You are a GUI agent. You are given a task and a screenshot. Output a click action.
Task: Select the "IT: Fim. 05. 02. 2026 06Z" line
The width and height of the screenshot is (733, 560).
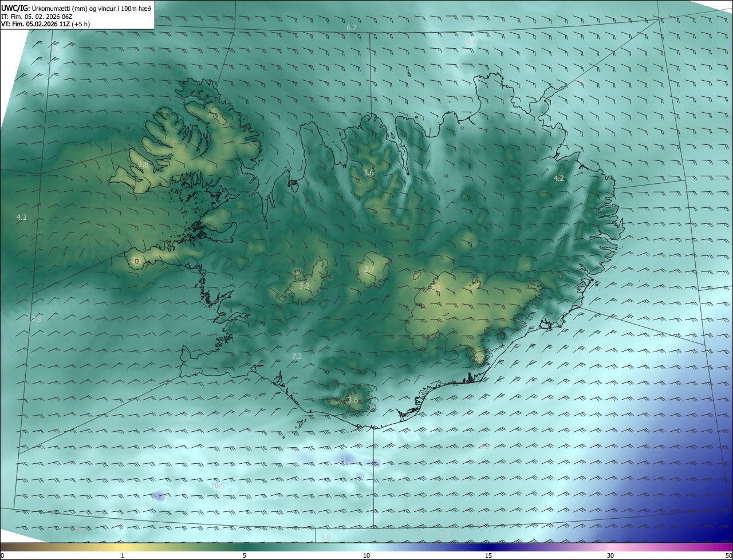coord(36,17)
